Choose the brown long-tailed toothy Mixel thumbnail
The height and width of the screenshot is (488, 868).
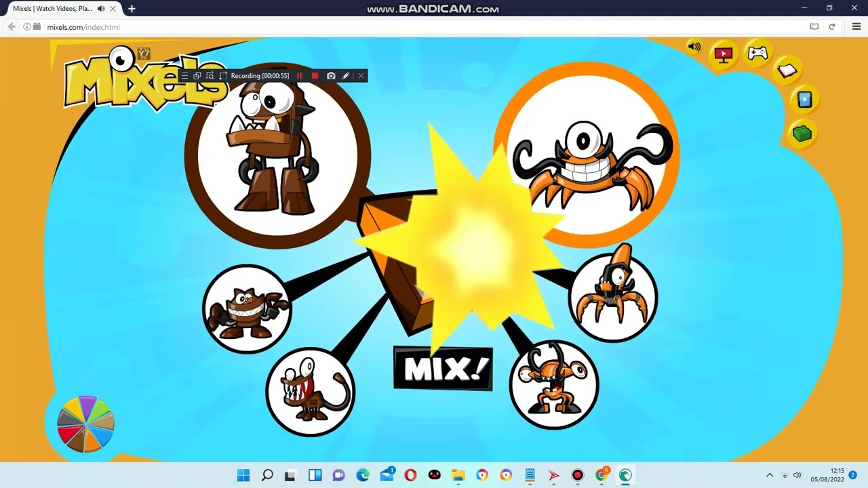pyautogui.click(x=310, y=392)
